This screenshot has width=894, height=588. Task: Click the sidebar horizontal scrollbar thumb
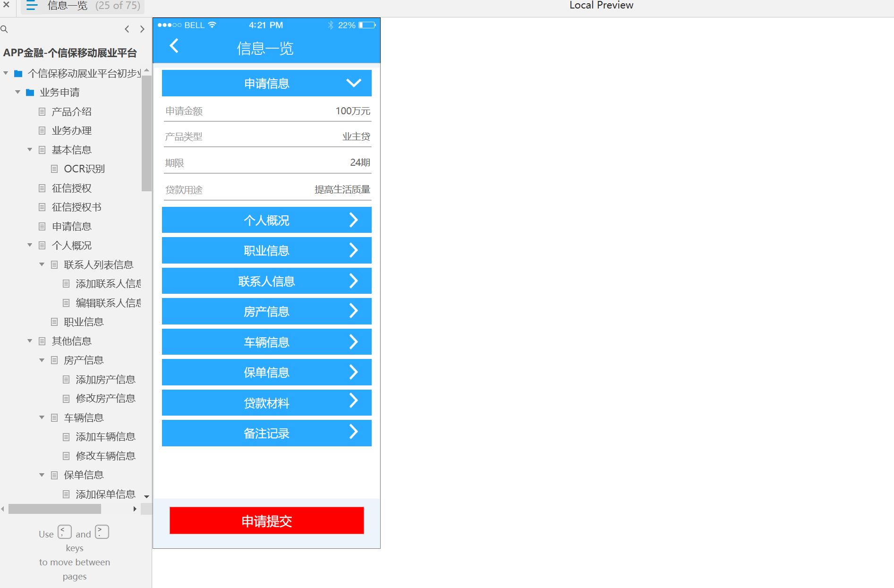tap(55, 509)
